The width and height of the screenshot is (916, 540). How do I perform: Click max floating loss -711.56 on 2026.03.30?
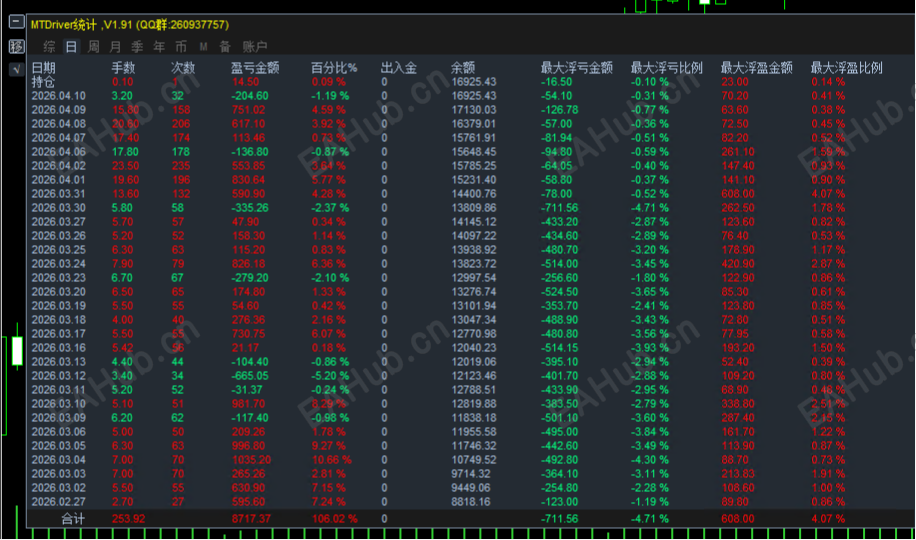tap(560, 208)
